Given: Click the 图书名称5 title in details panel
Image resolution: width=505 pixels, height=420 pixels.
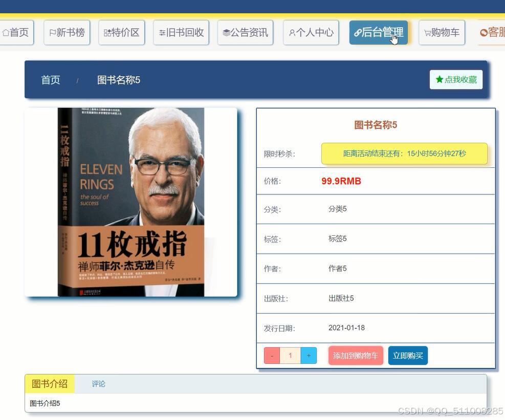Looking at the screenshot, I should pos(376,125).
